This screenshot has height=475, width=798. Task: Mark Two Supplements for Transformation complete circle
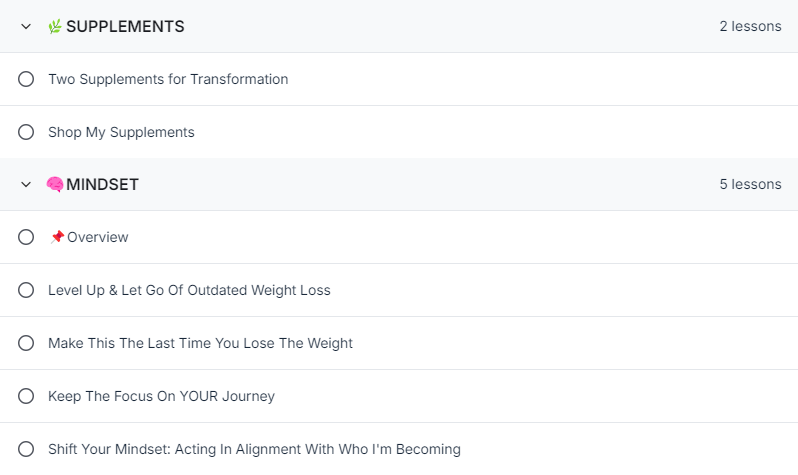point(26,79)
